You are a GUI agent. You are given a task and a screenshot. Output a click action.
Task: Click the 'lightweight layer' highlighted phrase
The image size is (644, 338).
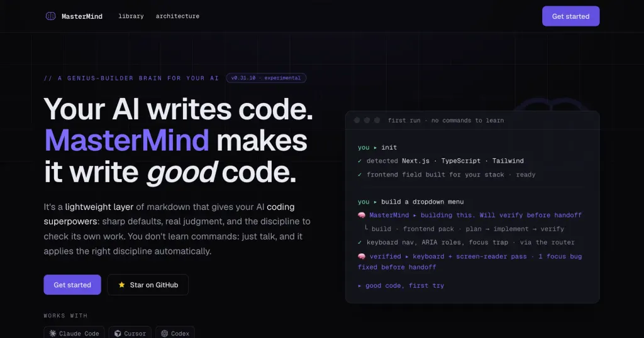pyautogui.click(x=99, y=207)
